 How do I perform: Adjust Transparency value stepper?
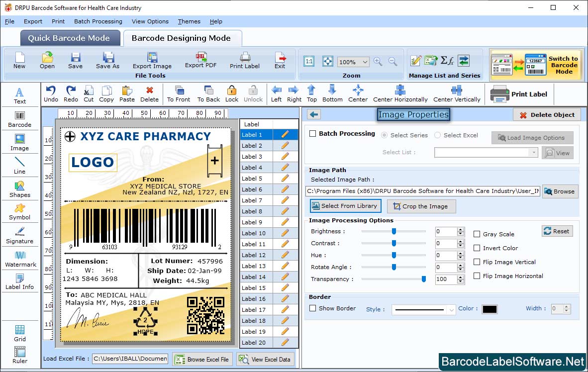(461, 279)
